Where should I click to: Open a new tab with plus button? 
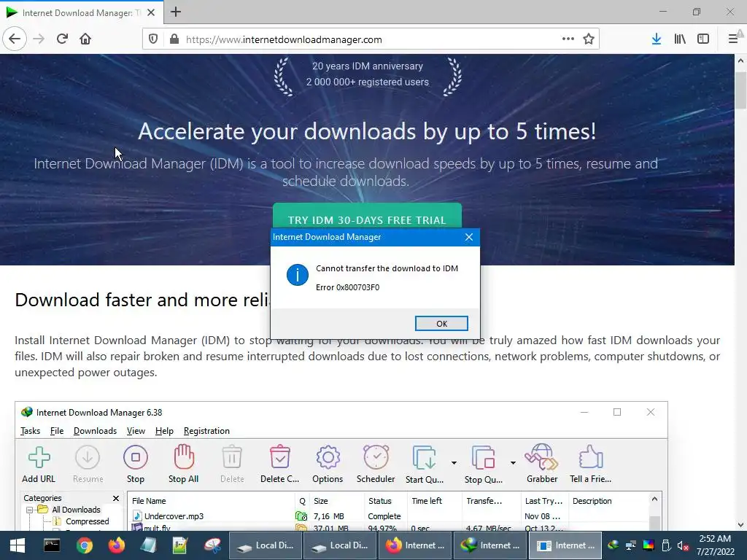click(176, 12)
